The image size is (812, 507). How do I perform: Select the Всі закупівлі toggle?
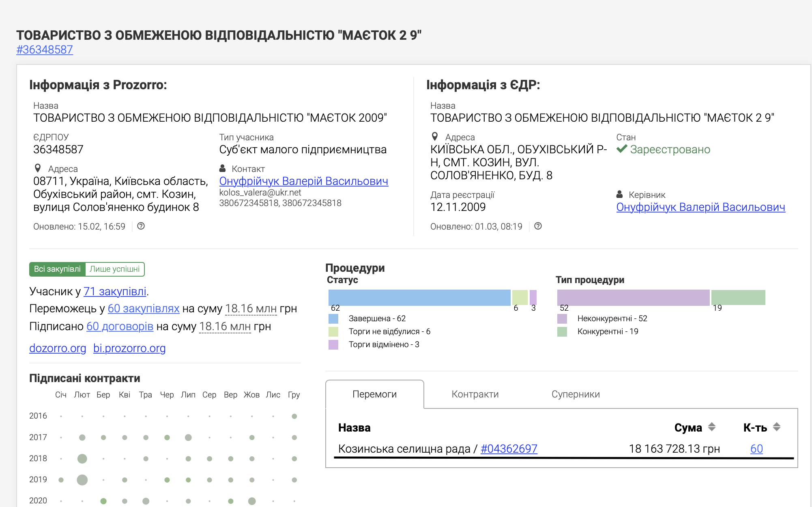[x=57, y=269]
